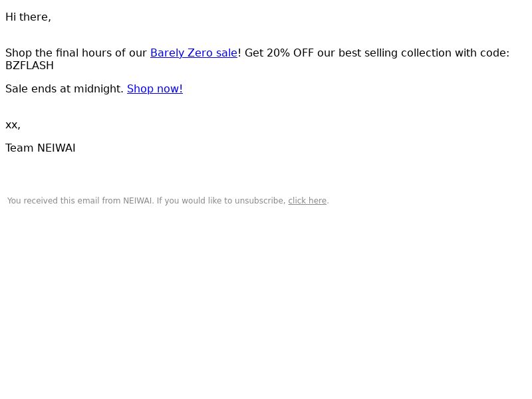Click the 'Team NEIWAI' signature line
Image resolution: width=532 pixels, height=399 pixels.
41,148
